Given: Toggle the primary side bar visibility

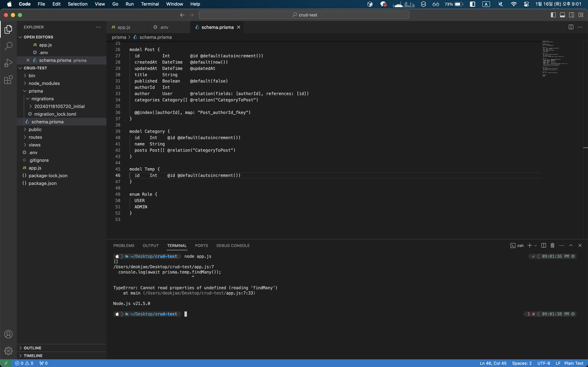Looking at the screenshot, I should (553, 15).
